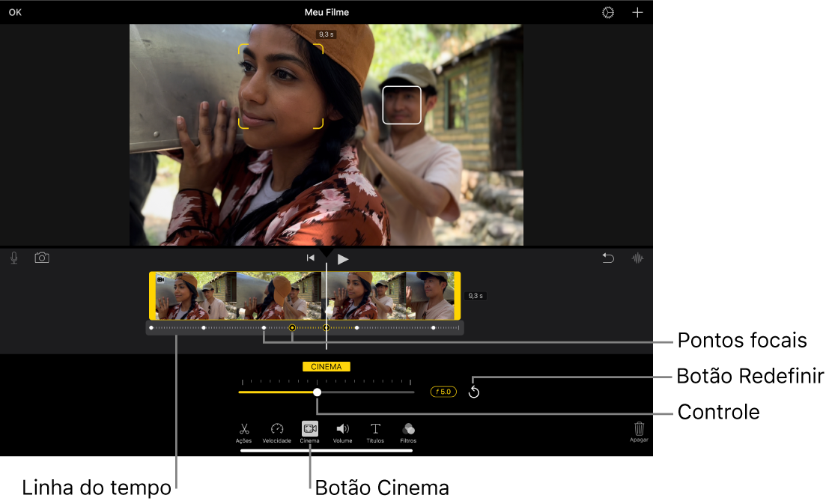Add media with the plus icon
This screenshot has width=829, height=504.
pyautogui.click(x=637, y=12)
